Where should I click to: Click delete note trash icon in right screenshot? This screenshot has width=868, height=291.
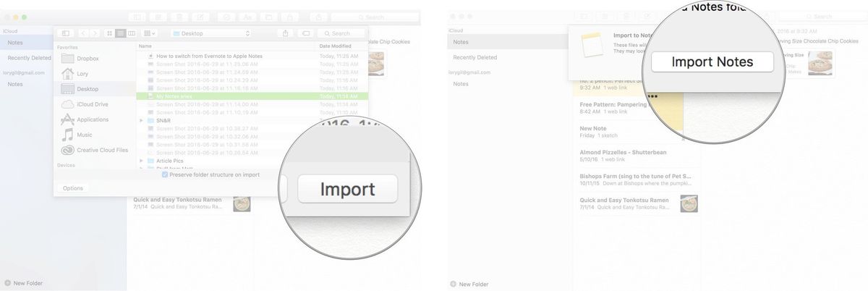(x=626, y=17)
